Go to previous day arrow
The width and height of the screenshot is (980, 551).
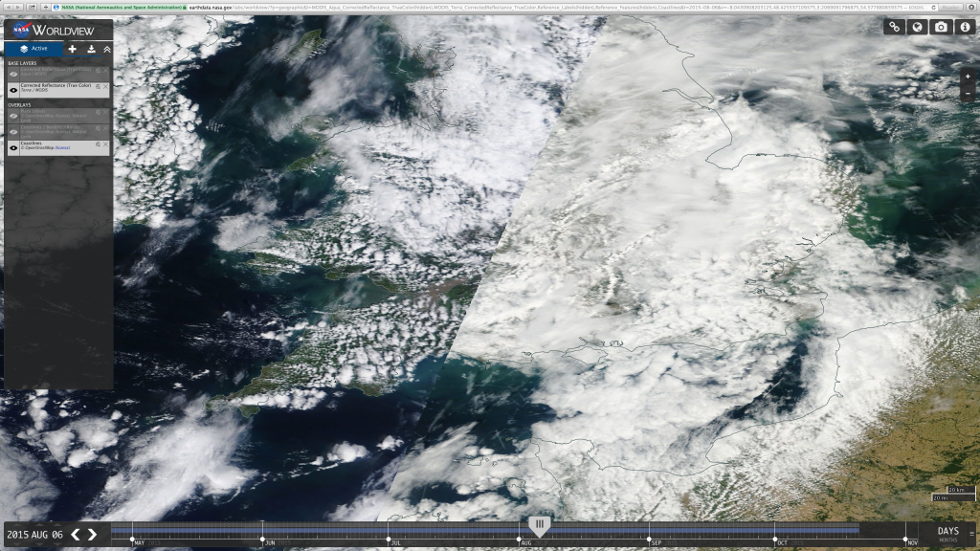coord(76,534)
